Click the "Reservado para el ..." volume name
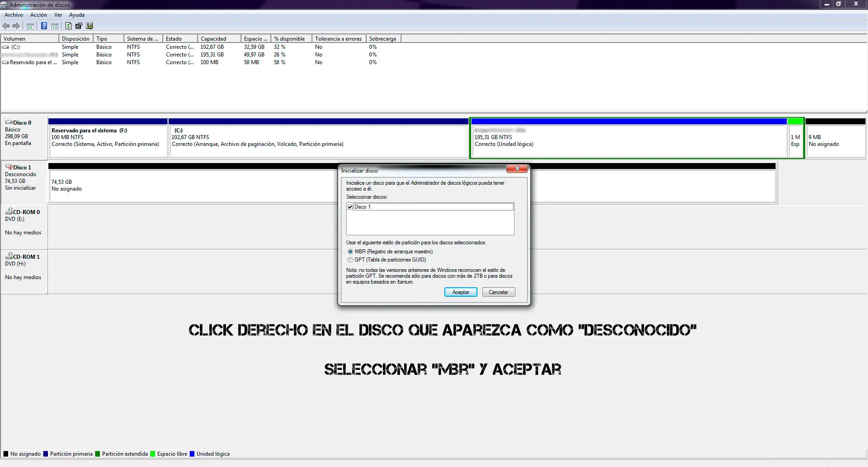This screenshot has height=467, width=868. 33,62
